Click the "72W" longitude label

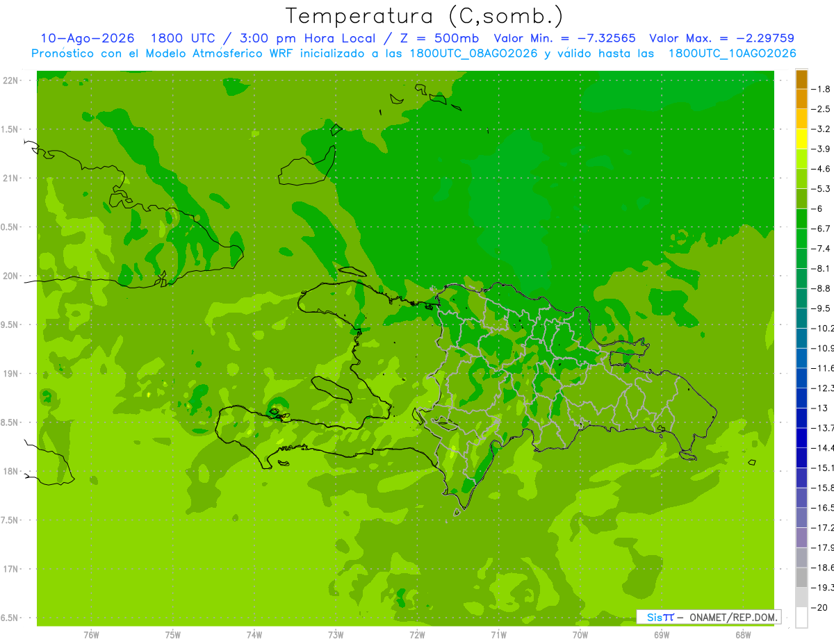point(417,635)
